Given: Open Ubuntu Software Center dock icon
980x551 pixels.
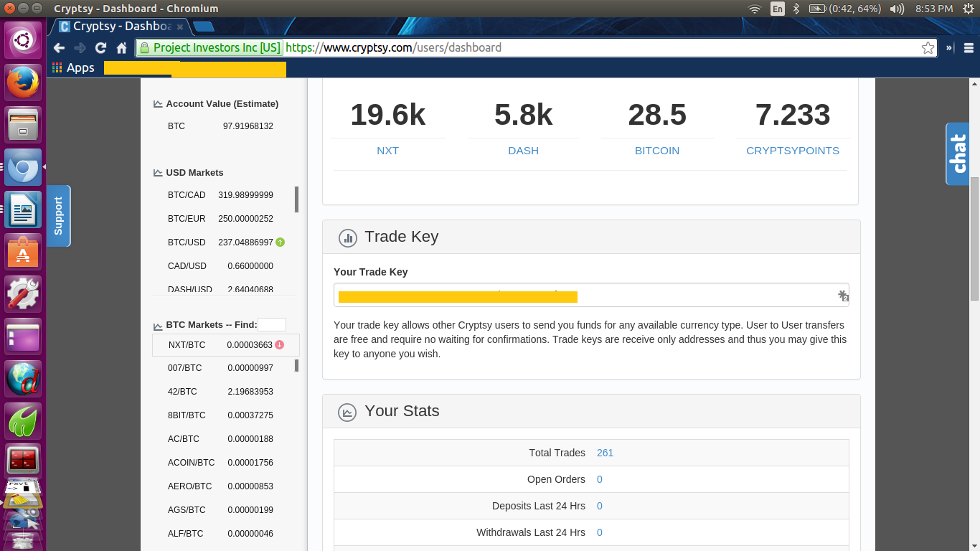Looking at the screenshot, I should pos(24,252).
